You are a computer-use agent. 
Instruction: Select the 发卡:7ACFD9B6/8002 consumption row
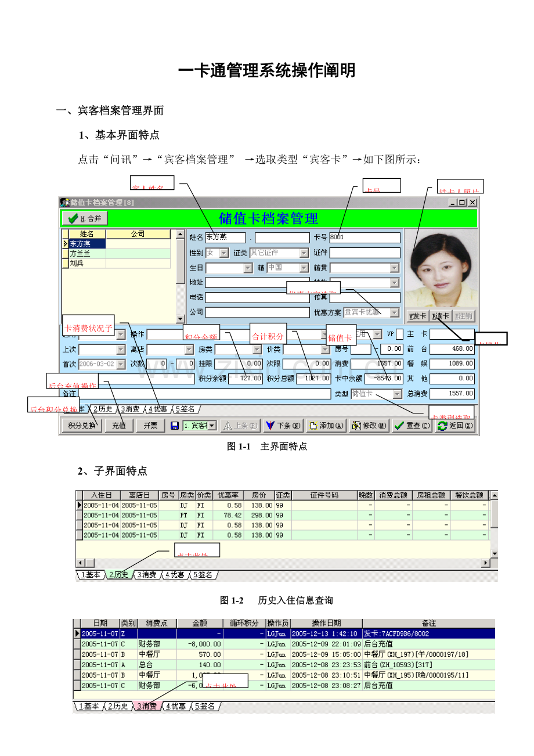point(285,633)
